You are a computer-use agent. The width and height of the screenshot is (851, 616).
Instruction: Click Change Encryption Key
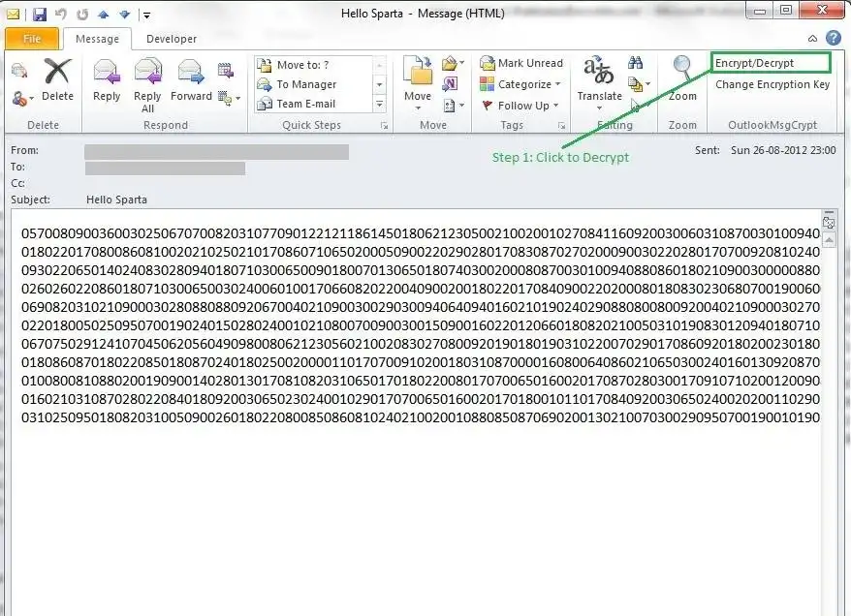(x=772, y=84)
